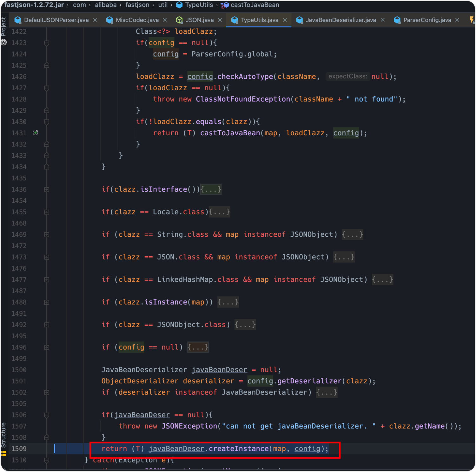The width and height of the screenshot is (476, 472).
Task: Collapse the if block on line 1506
Action: pos(47,415)
